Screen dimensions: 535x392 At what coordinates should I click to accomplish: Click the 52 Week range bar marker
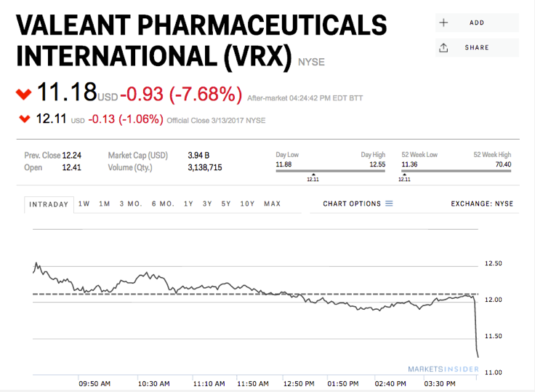pos(403,174)
